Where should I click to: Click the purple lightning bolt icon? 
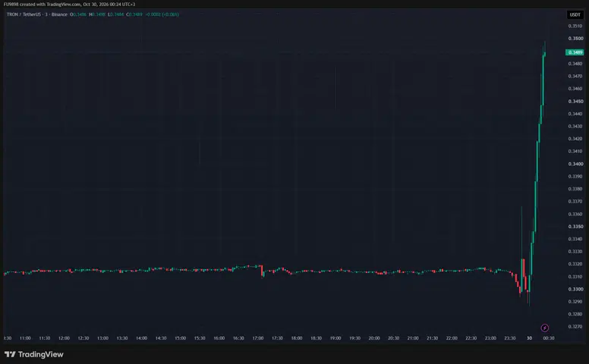click(544, 328)
